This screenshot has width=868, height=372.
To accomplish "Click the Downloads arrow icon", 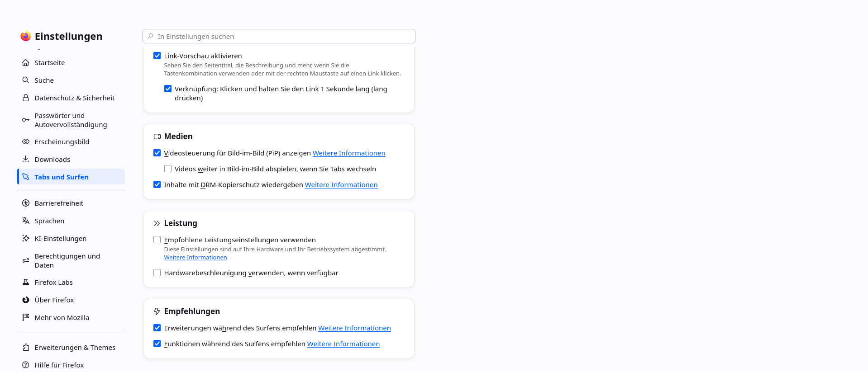I will pos(26,160).
